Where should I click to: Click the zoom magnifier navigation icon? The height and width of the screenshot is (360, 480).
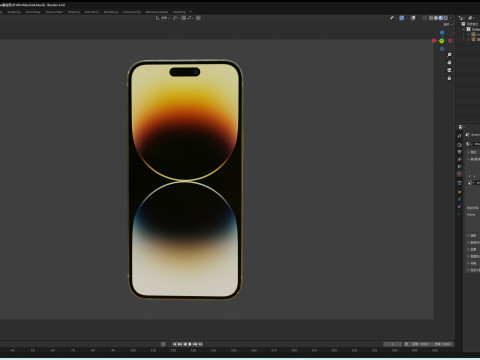[x=449, y=54]
